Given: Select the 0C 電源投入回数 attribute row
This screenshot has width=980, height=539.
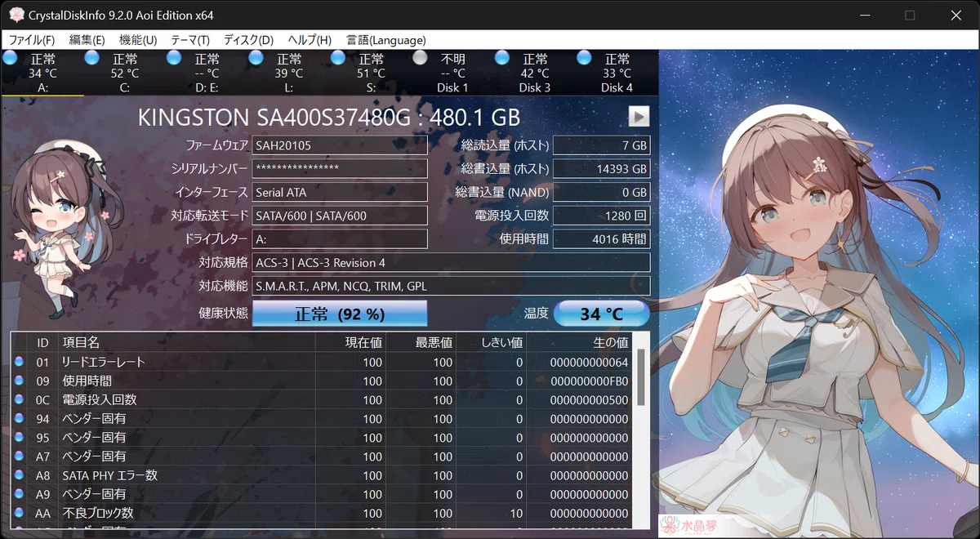Looking at the screenshot, I should (322, 400).
